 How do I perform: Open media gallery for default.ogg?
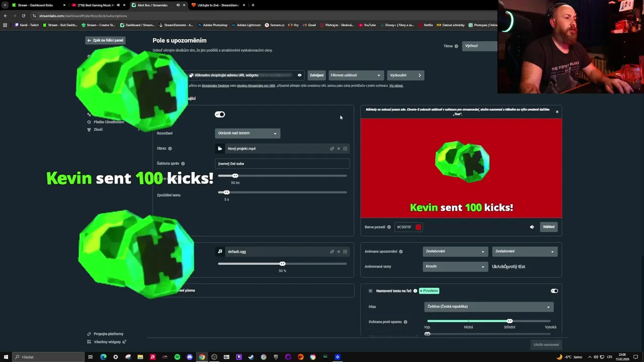345,251
